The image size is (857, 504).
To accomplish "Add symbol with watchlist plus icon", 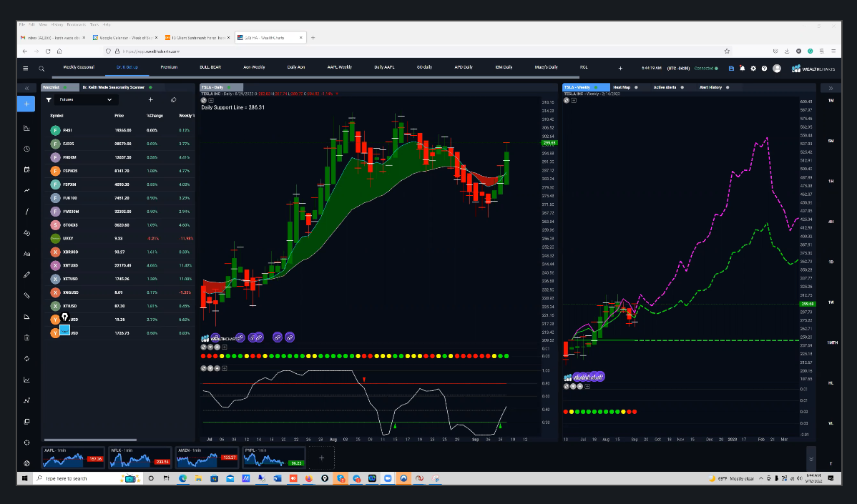I will 151,100.
